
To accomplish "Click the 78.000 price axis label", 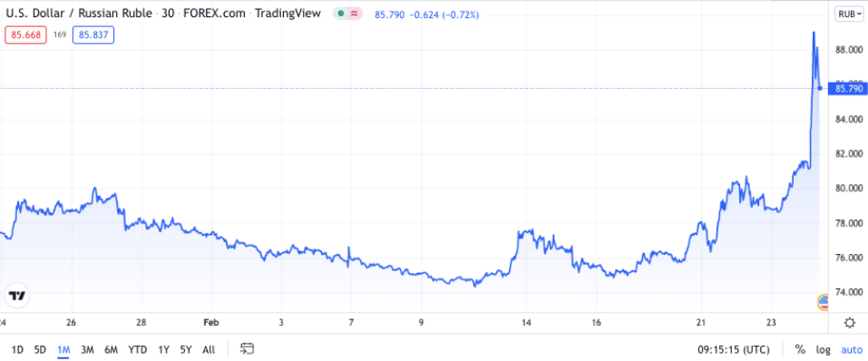I will tap(850, 223).
